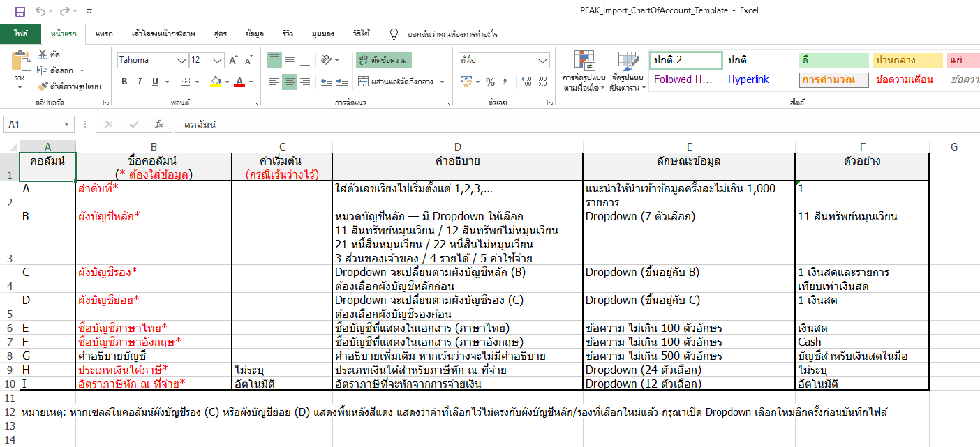The image size is (980, 447).
Task: Open the borders dropdown arrow
Action: click(x=199, y=82)
